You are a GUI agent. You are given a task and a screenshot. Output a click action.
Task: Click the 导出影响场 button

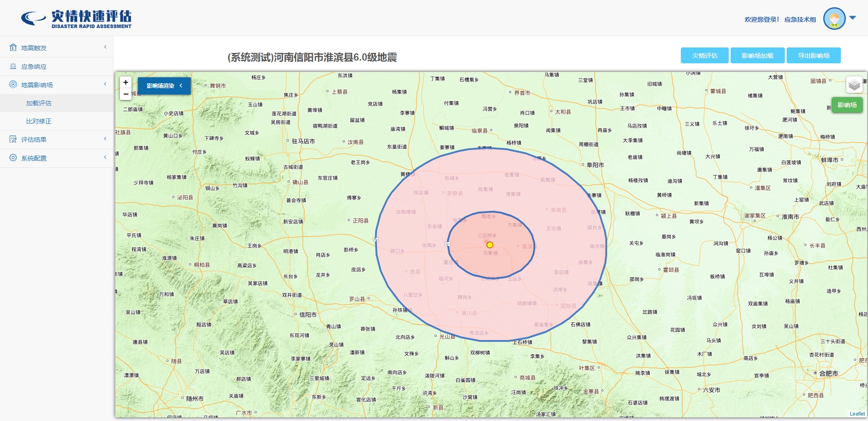coord(813,56)
